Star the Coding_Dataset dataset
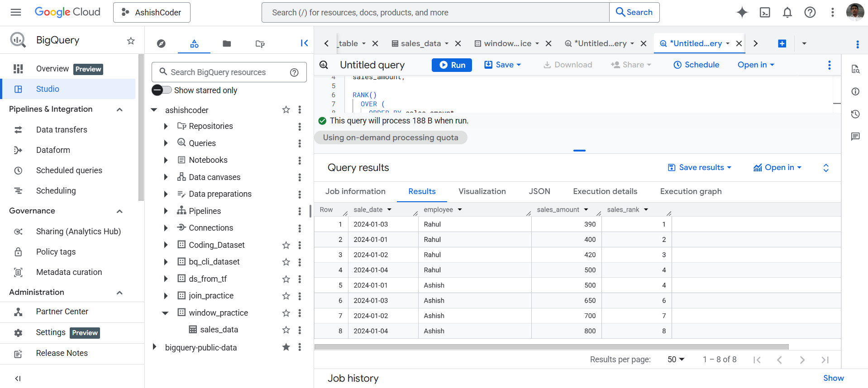The width and height of the screenshot is (868, 388). pyautogui.click(x=286, y=245)
